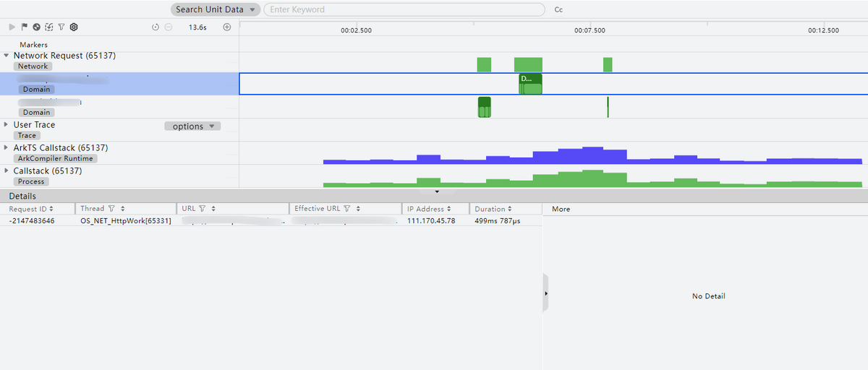Viewport: 868px width, 370px height.
Task: Click the play button in the timeline toolbar
Action: click(12, 27)
